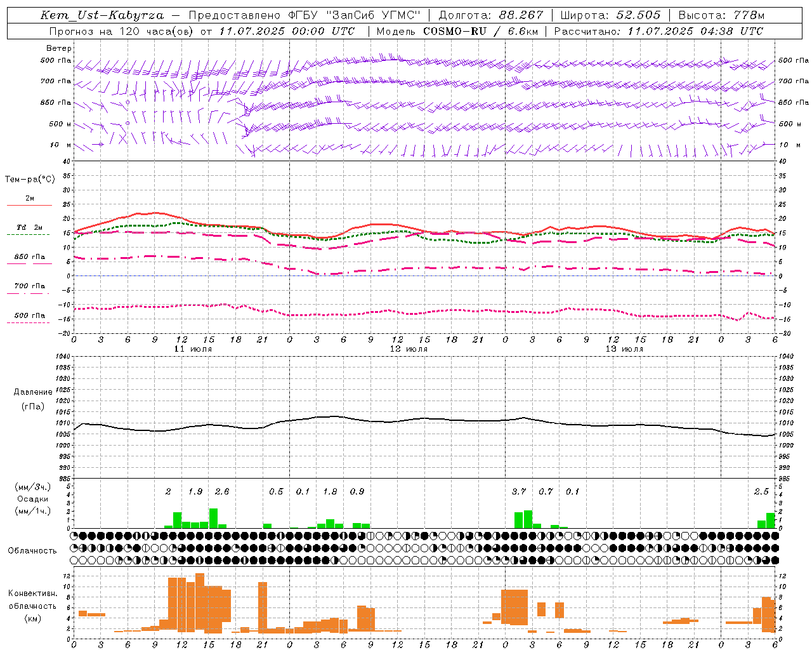Image resolution: width=812 pixels, height=650 pixels.
Task: Click the 1.8 three-hour precipitation value
Action: pyautogui.click(x=330, y=492)
